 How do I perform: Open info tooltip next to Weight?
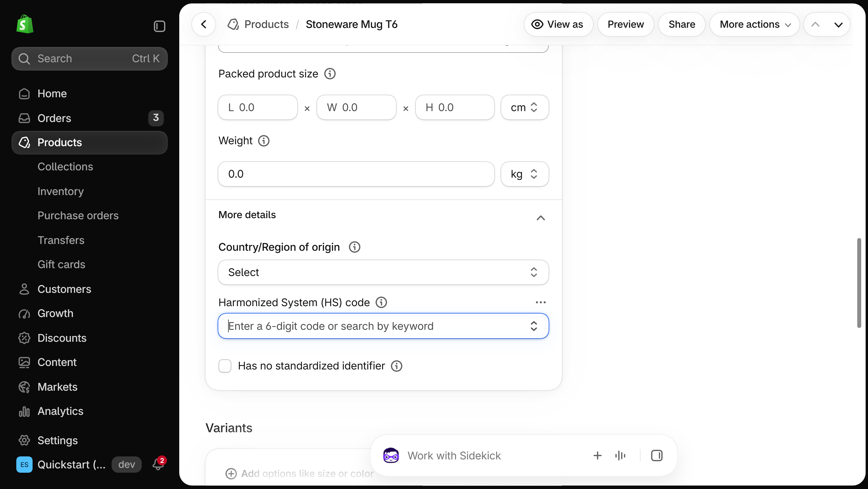264,140
